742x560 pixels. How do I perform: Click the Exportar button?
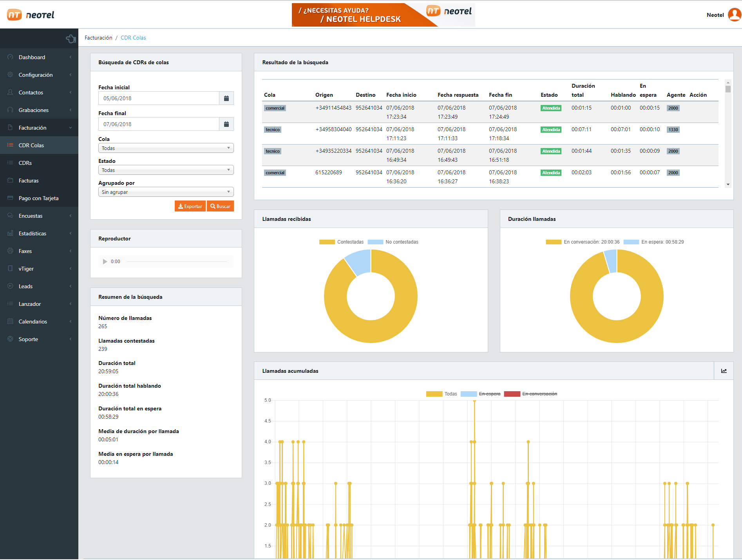(190, 206)
